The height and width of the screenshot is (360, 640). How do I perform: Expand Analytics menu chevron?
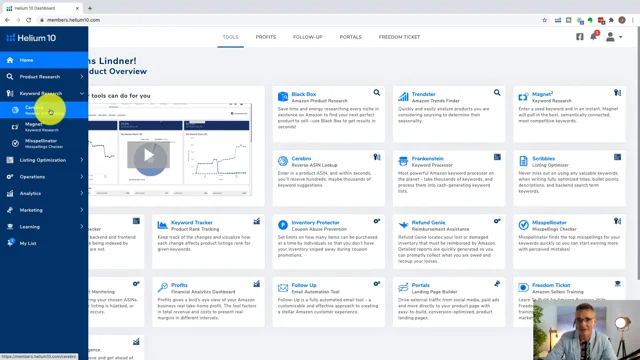tap(82, 193)
